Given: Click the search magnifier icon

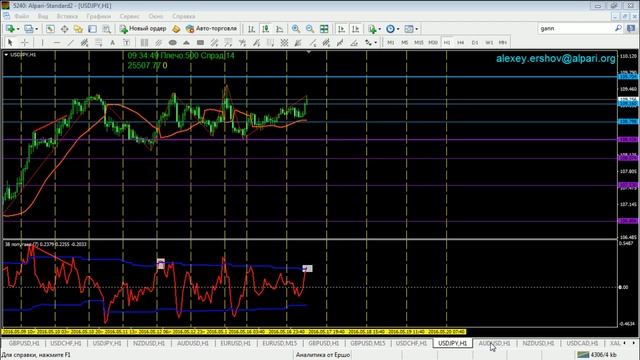Looking at the screenshot, I should 618,28.
